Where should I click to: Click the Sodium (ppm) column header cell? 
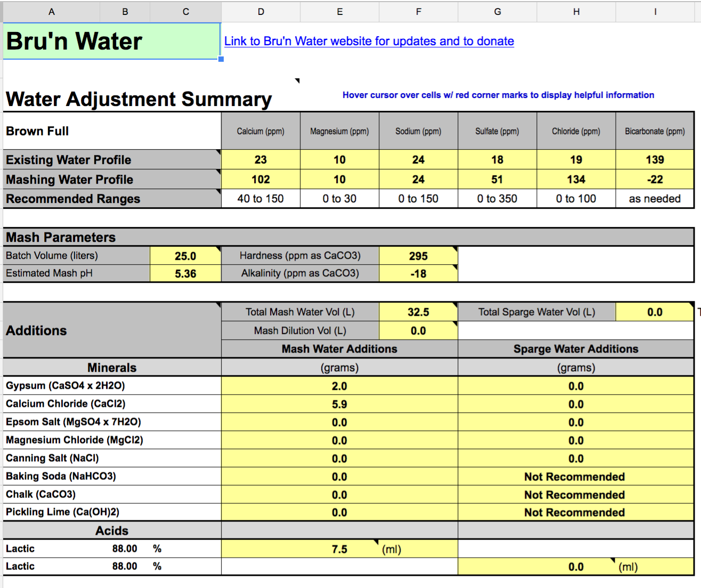click(419, 131)
